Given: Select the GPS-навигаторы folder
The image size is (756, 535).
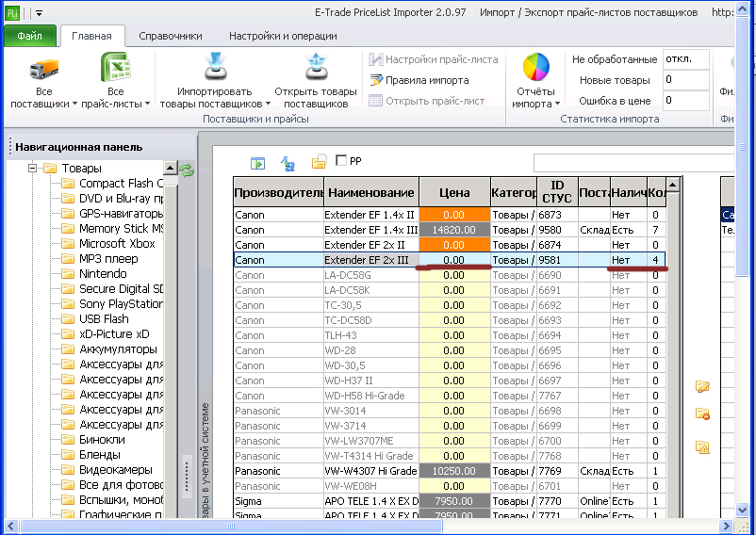Looking at the screenshot, I should tap(113, 213).
